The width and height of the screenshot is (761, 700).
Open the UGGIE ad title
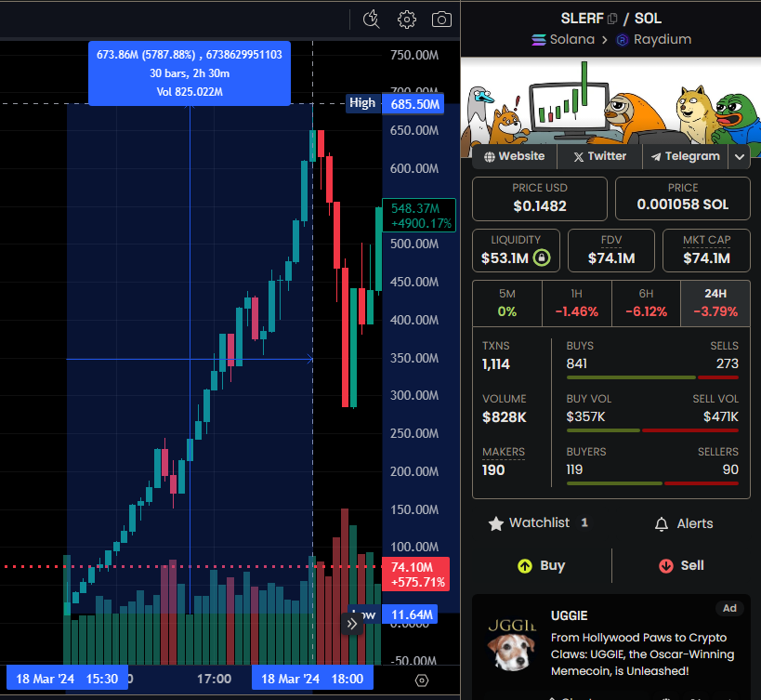click(570, 616)
